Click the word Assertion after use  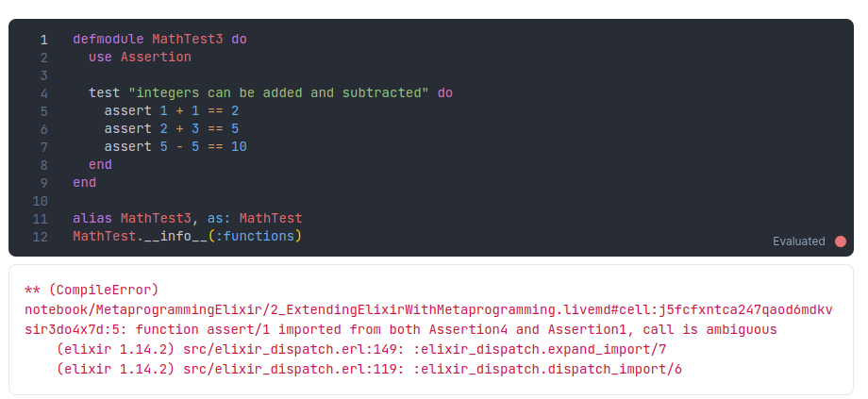[156, 57]
